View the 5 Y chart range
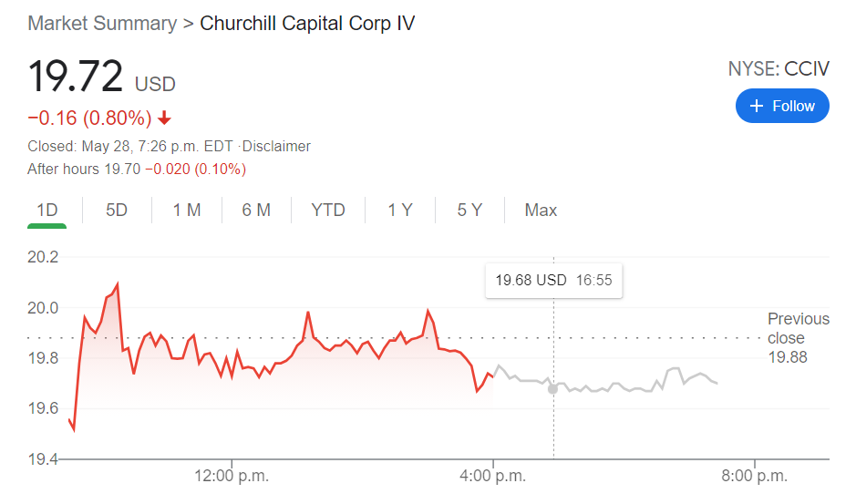Viewport: 856px width, 504px height. click(x=469, y=211)
